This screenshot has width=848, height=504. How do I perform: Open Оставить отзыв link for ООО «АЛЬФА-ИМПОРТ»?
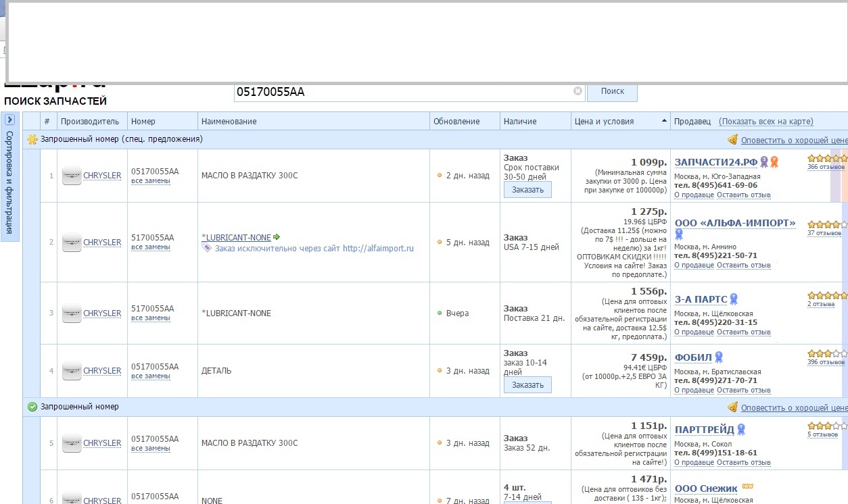[744, 266]
